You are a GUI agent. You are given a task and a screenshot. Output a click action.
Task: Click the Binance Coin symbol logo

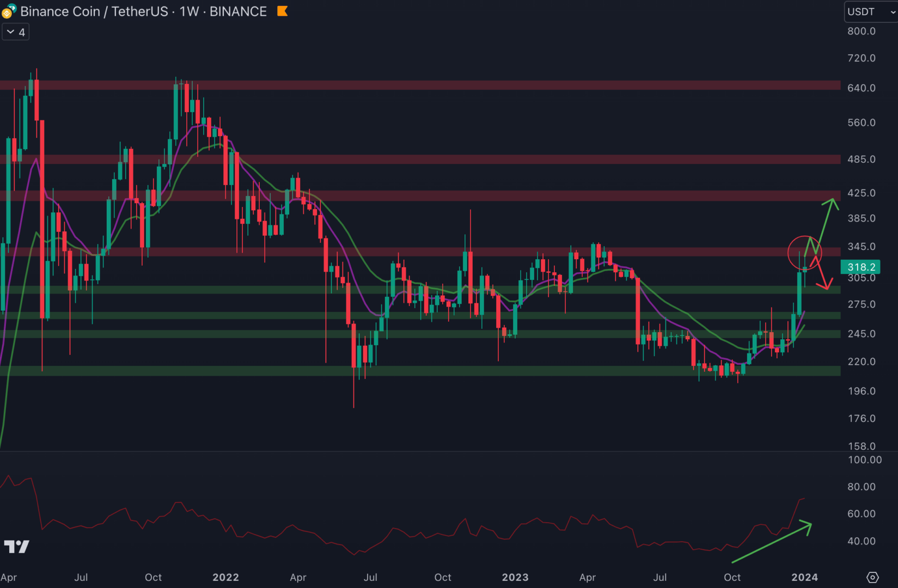pos(9,11)
